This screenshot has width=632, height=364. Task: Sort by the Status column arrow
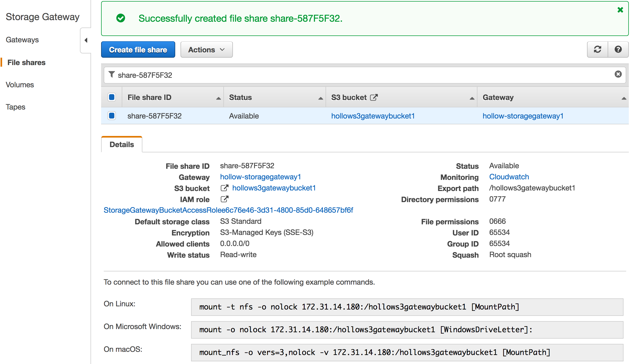point(320,98)
